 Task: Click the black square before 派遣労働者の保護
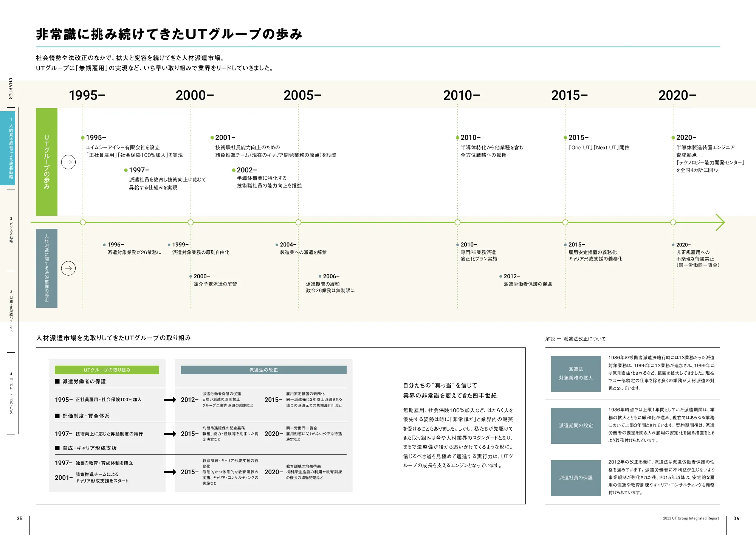57,381
